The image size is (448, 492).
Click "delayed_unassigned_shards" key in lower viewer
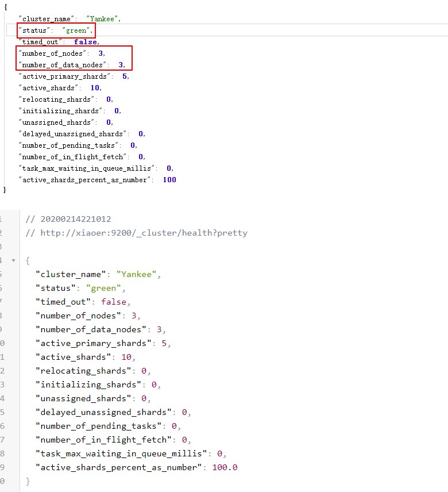click(104, 412)
